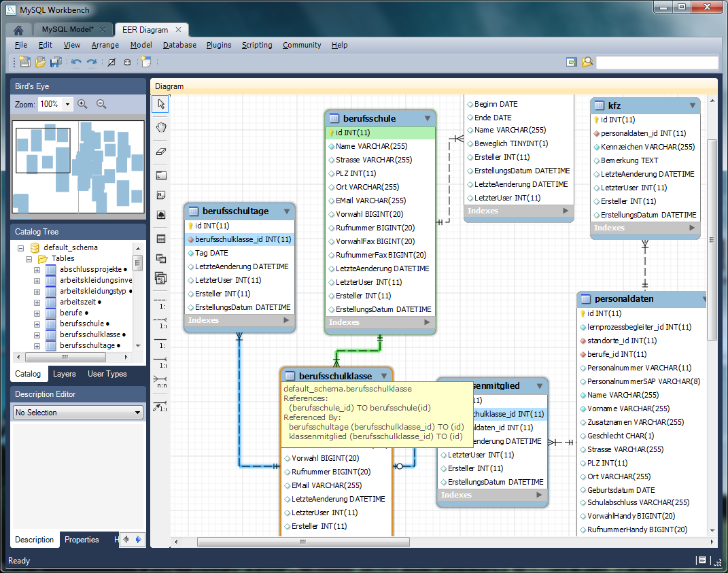Viewport: 728px width, 573px height.
Task: Select relationship using existing columns tool
Action: pos(160,406)
